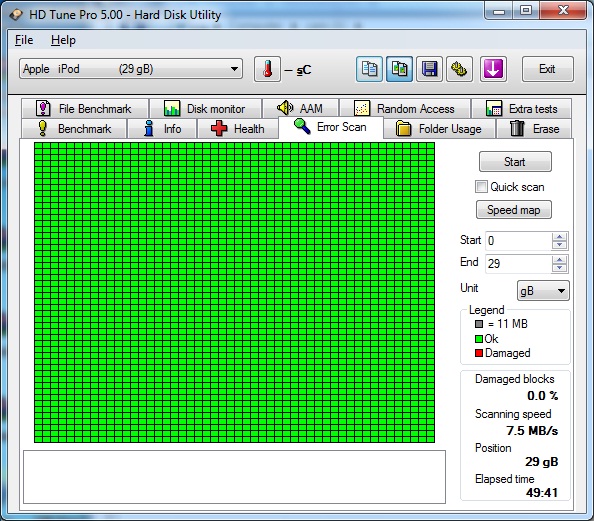Open the Erase tab
This screenshot has height=521, width=594.
coord(534,129)
